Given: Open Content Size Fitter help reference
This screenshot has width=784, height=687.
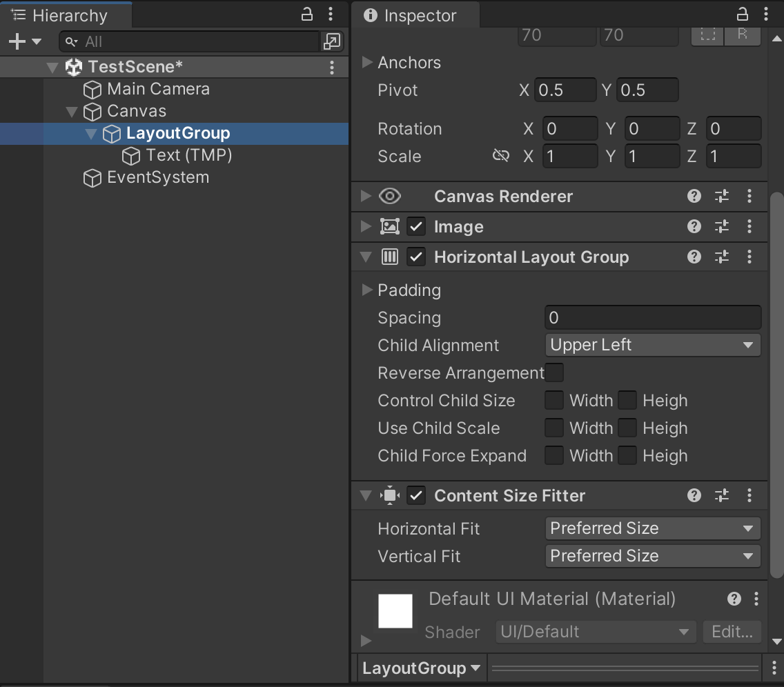Looking at the screenshot, I should (694, 496).
